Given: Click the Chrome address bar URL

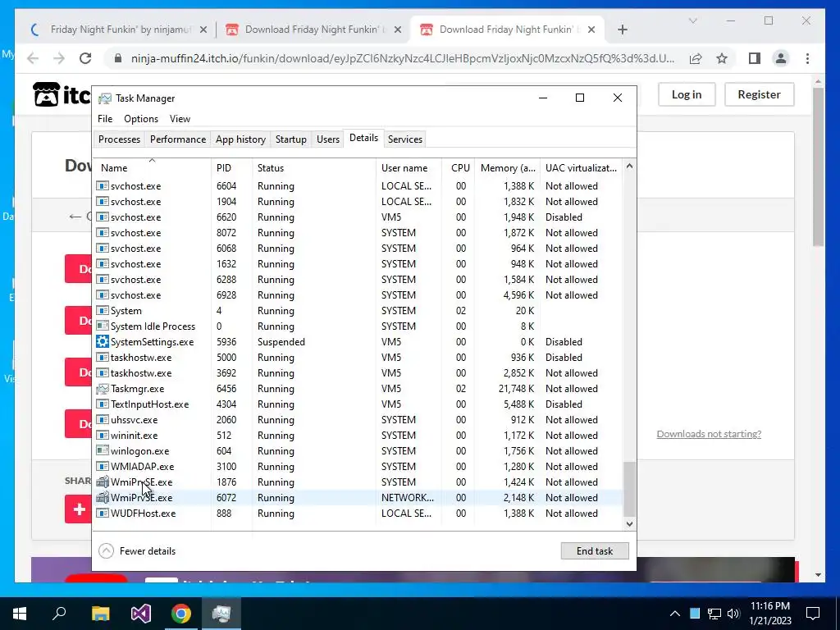Looking at the screenshot, I should click(402, 58).
